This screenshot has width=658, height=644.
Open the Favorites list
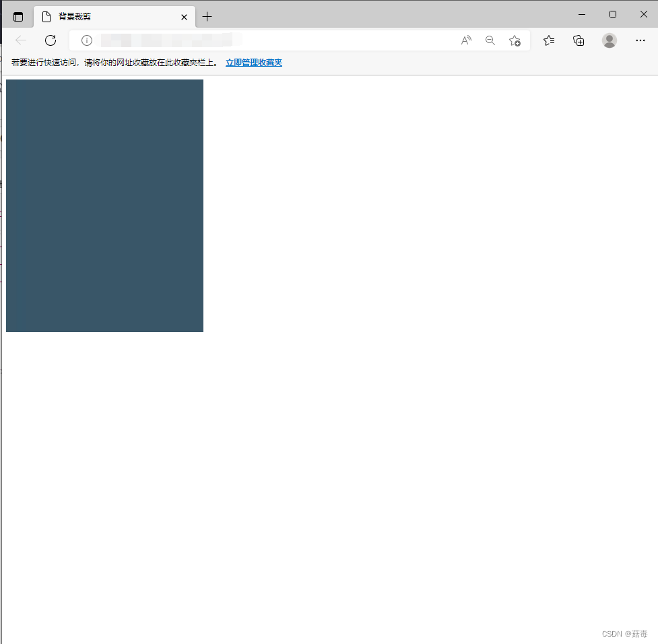pyautogui.click(x=549, y=40)
